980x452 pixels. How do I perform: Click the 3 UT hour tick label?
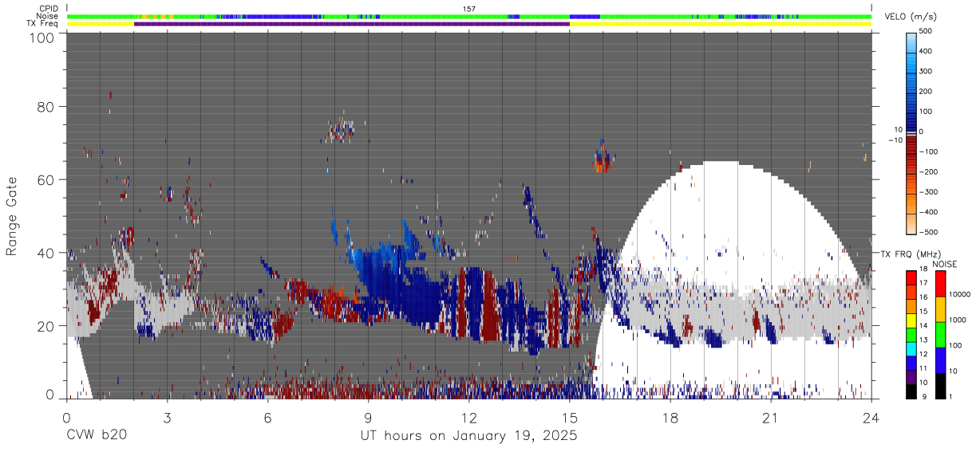click(166, 417)
